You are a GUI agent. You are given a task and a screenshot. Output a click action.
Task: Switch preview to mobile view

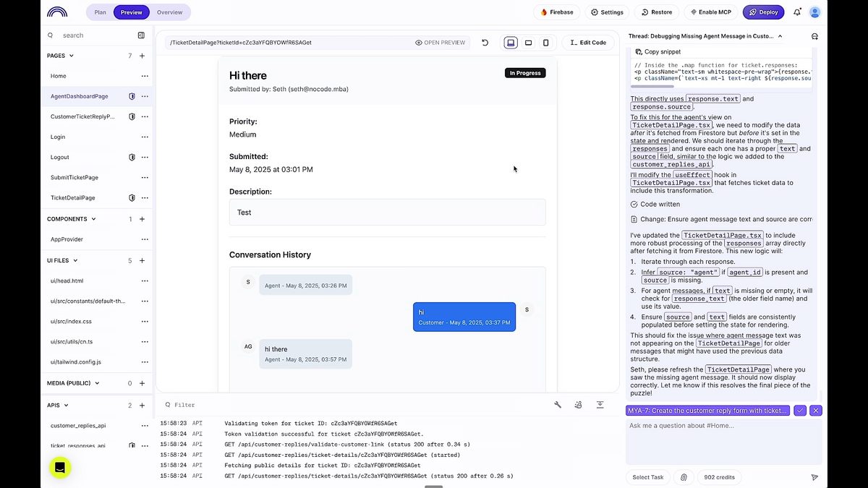click(x=546, y=43)
